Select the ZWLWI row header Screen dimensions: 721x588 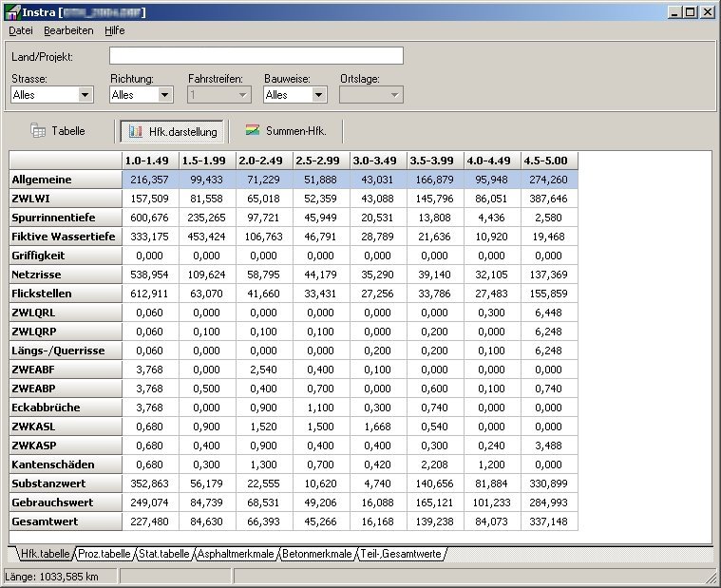coord(66,199)
